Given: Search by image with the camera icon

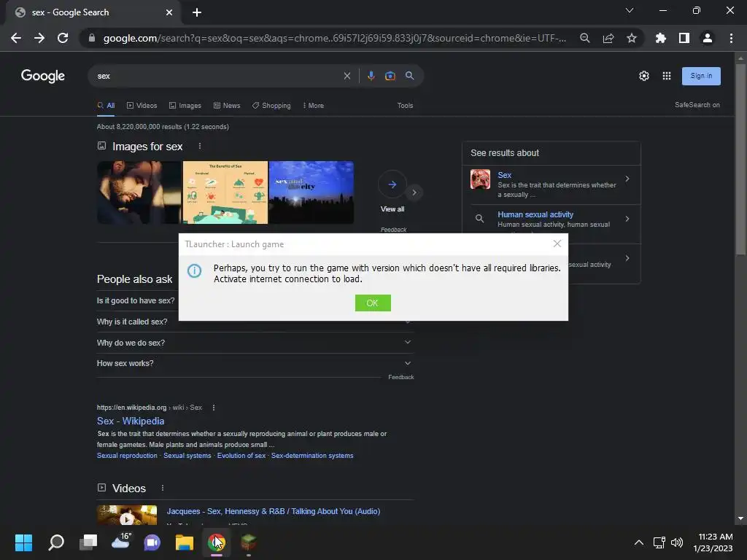Looking at the screenshot, I should (x=390, y=76).
